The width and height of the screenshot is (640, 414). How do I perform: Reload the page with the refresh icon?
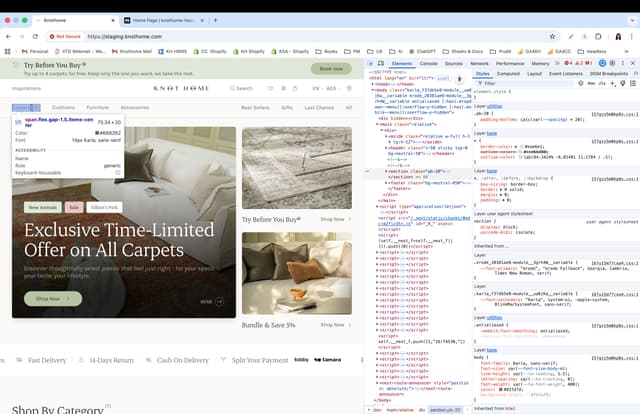coord(35,36)
